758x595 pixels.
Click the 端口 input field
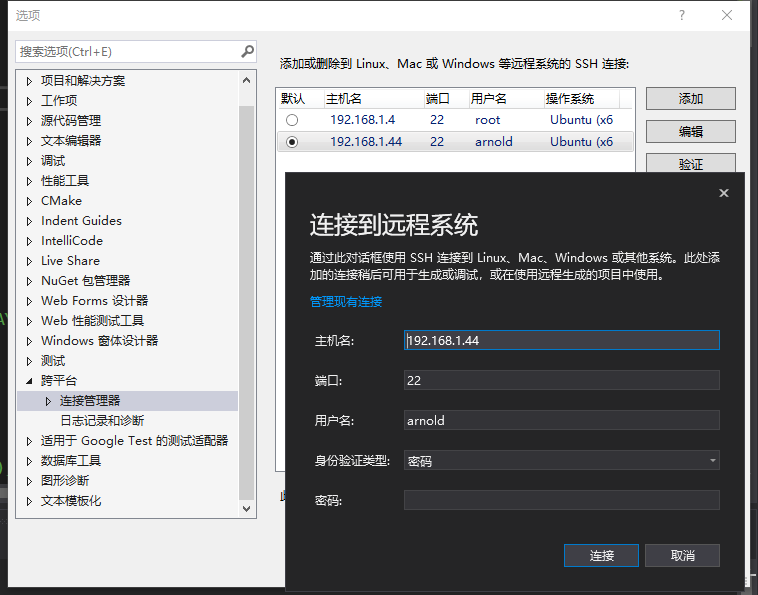pos(562,380)
